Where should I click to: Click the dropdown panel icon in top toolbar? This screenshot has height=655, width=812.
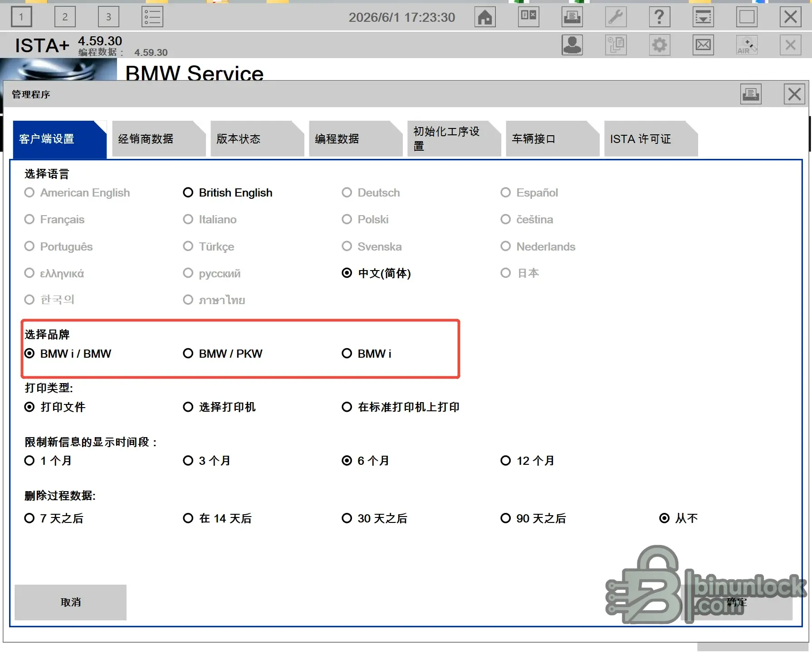pos(703,17)
